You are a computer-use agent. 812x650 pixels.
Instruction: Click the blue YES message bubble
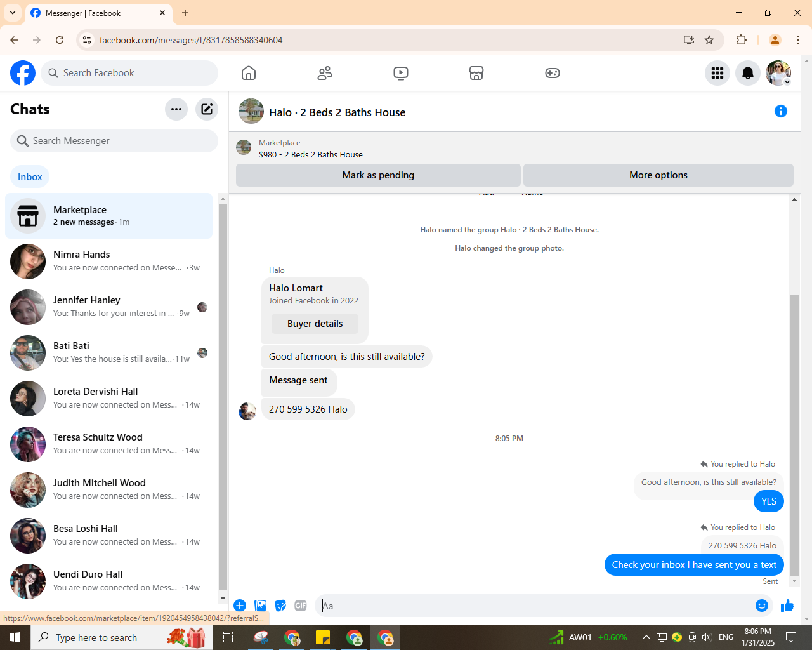(769, 501)
